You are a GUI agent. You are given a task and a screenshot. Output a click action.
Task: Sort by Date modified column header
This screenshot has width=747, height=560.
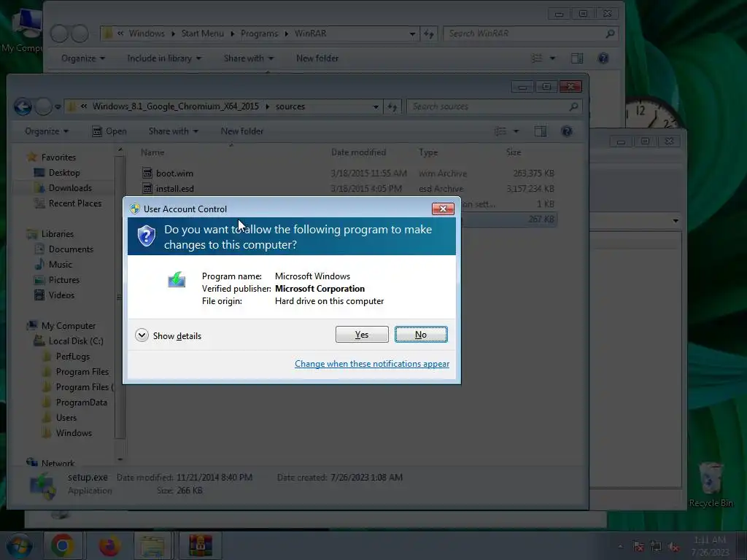point(358,152)
